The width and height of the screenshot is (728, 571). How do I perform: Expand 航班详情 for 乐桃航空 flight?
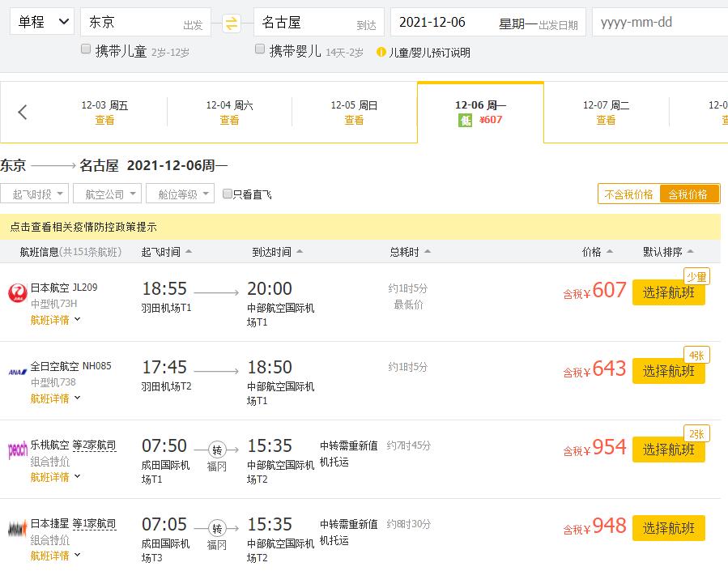click(55, 477)
